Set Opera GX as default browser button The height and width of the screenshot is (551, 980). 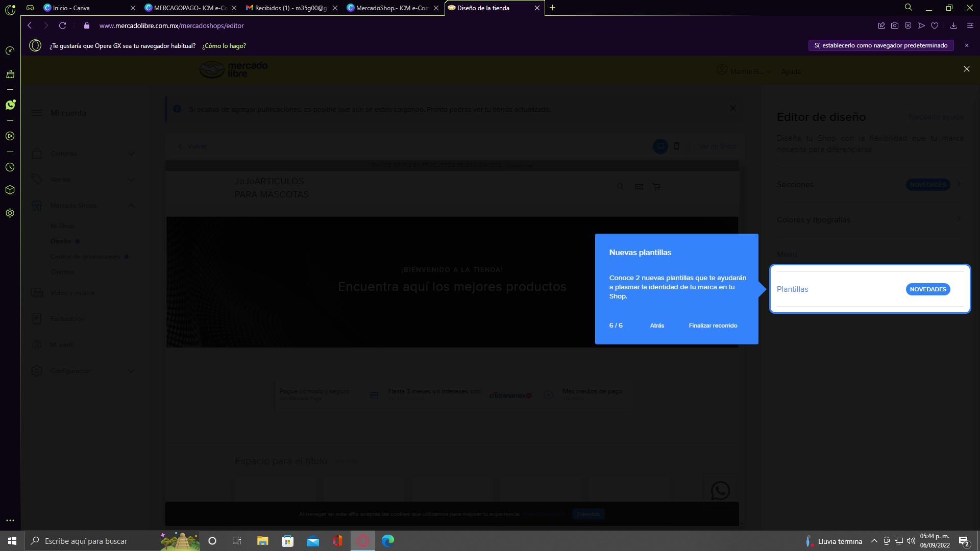881,45
